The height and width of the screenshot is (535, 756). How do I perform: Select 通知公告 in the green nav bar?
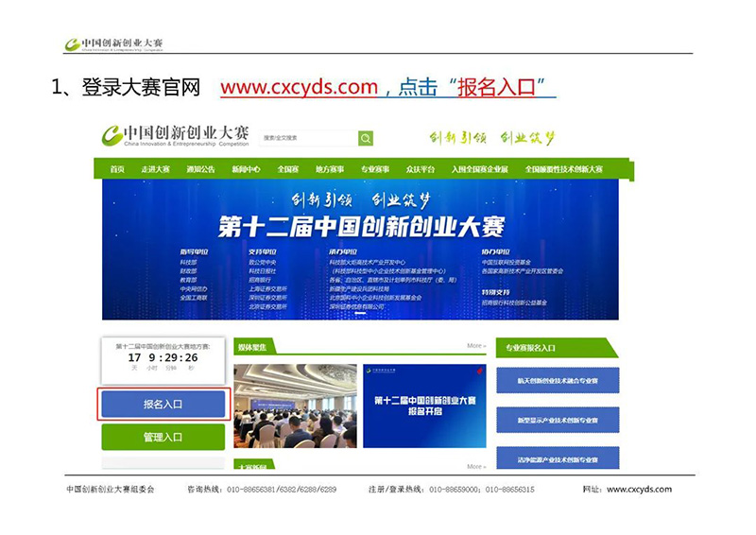[200, 169]
